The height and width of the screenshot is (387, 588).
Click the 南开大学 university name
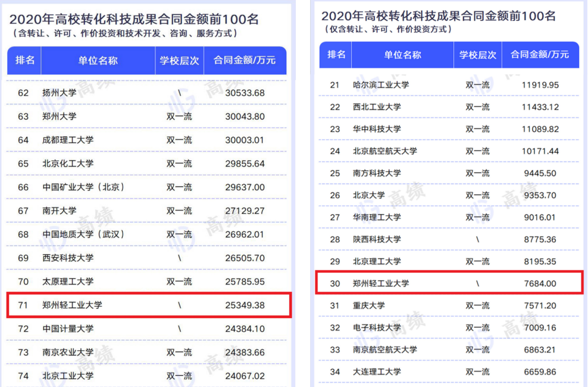60,210
